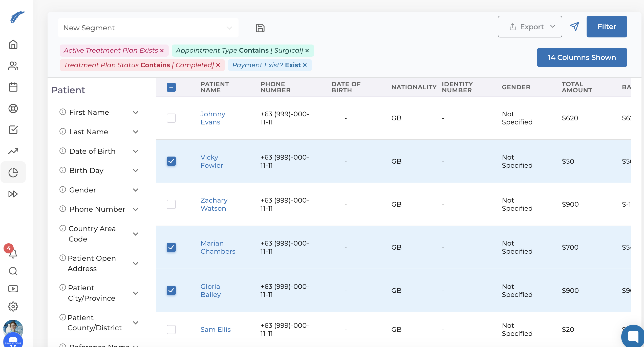Screen dimensions: 644x347
Task: Uncheck the Vicky Fowler row checkbox
Action: (x=171, y=161)
